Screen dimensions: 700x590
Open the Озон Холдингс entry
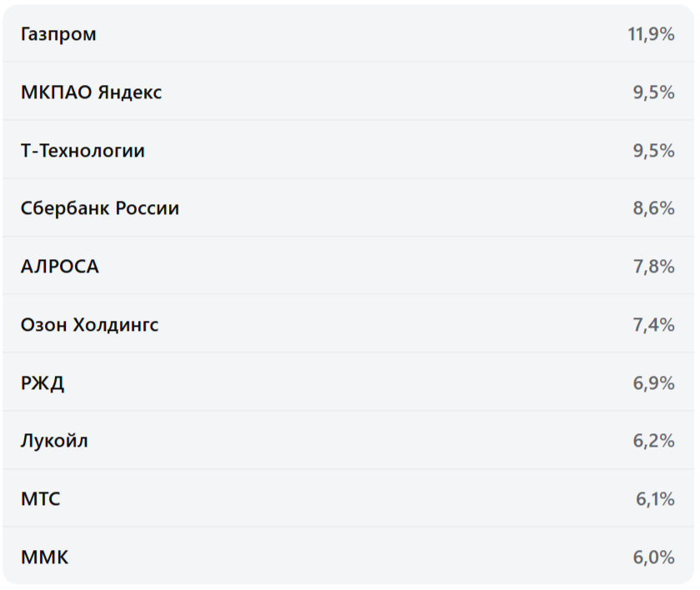click(x=89, y=325)
